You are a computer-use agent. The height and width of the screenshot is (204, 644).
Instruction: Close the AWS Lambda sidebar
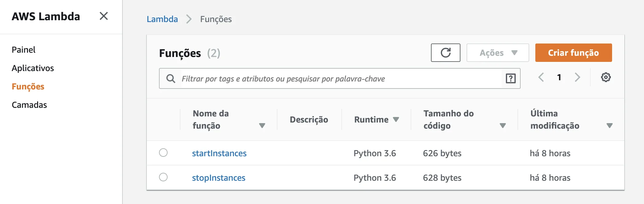(104, 16)
